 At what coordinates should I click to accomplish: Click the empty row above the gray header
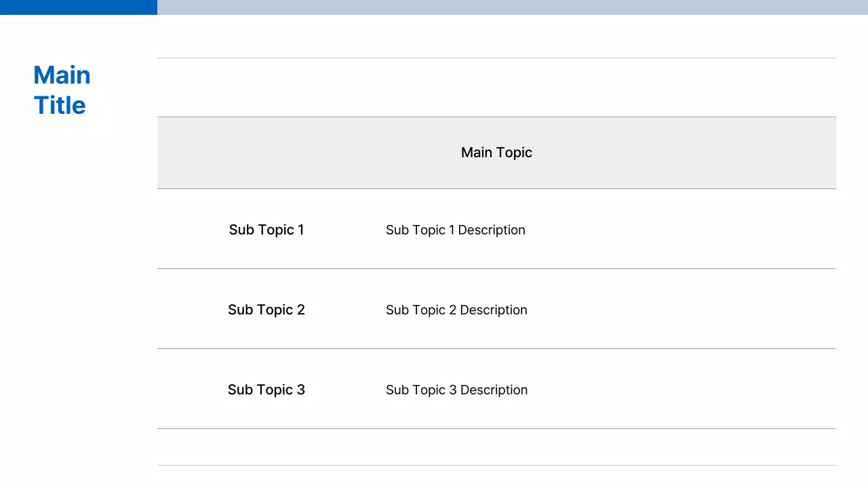tap(496, 87)
